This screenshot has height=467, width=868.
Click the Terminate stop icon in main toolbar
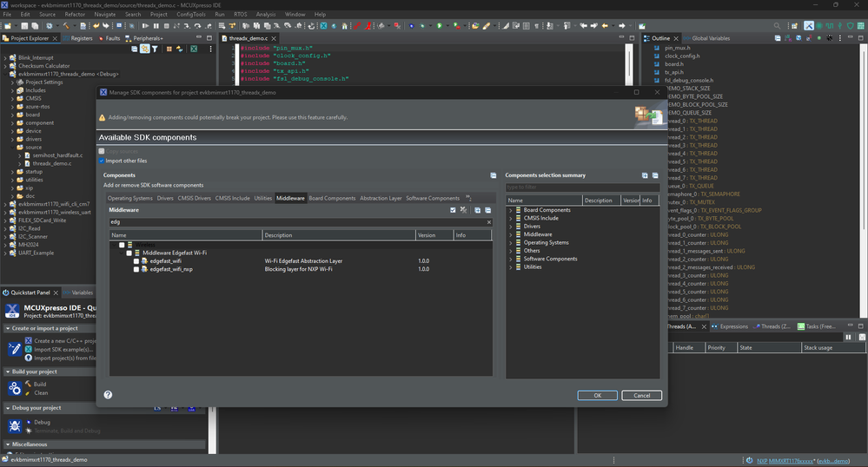coord(166,26)
